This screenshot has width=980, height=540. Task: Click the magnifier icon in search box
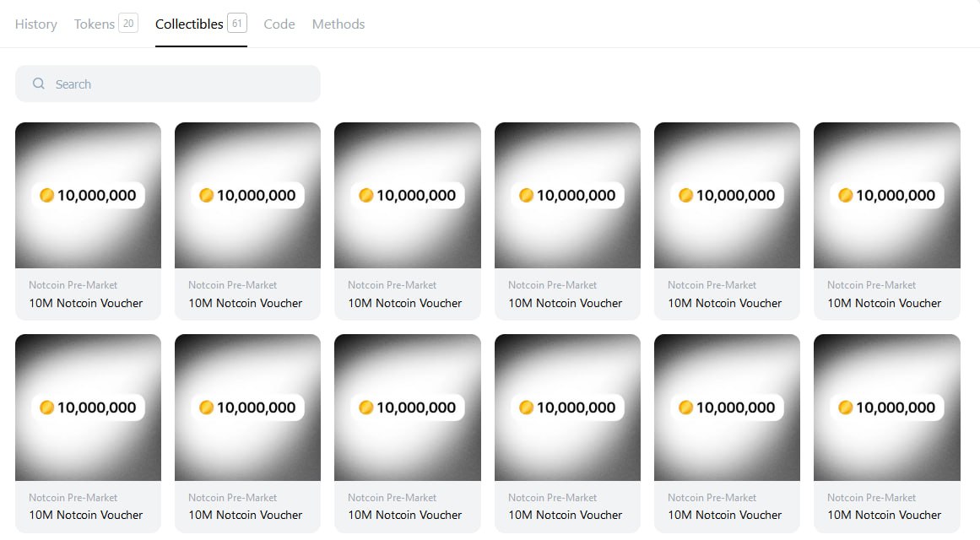click(39, 84)
